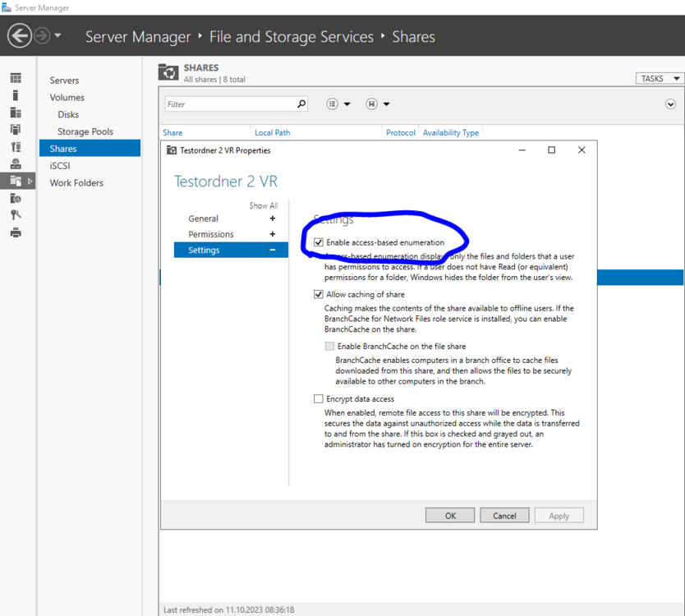Click the All Servers icon in the sidebar

pos(16,113)
